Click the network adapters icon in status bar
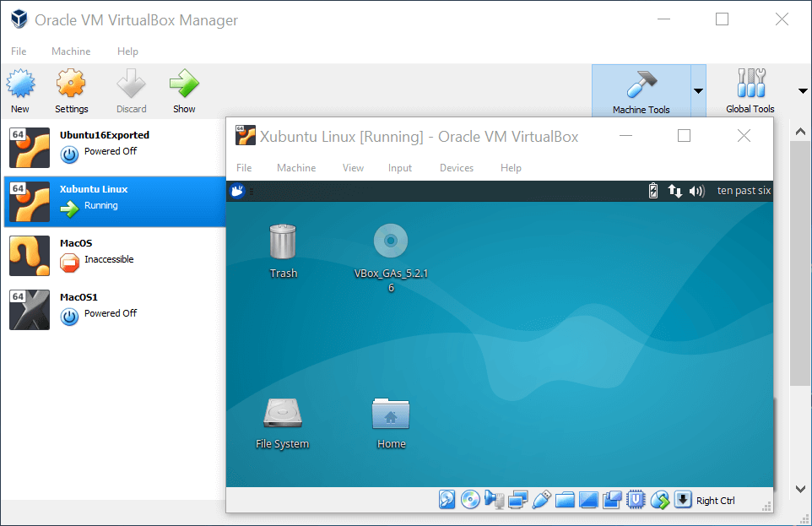Viewport: 812px width, 526px height. tap(517, 500)
